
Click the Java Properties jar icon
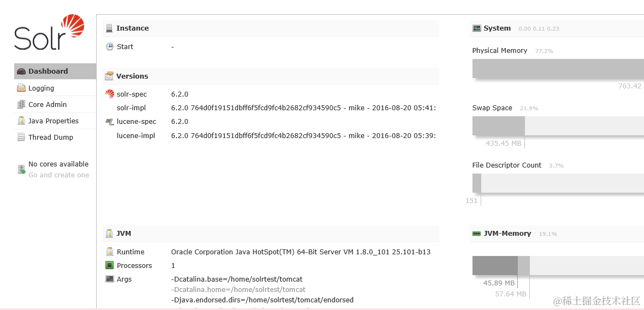point(21,121)
